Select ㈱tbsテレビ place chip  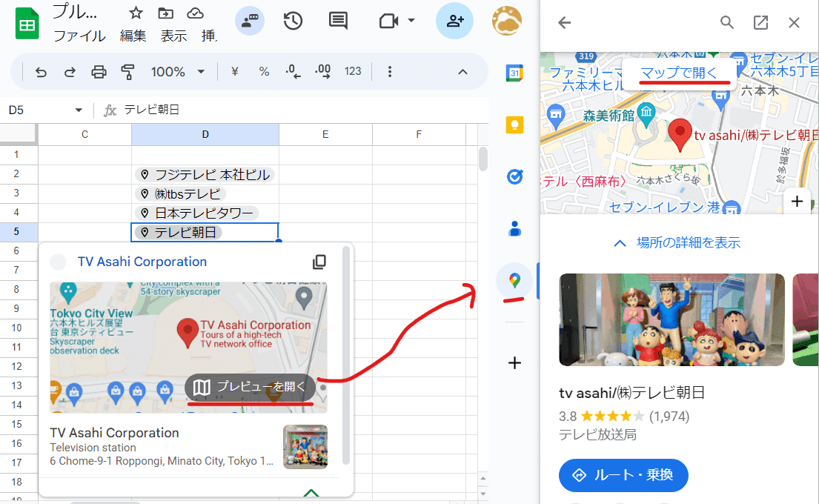(x=180, y=193)
